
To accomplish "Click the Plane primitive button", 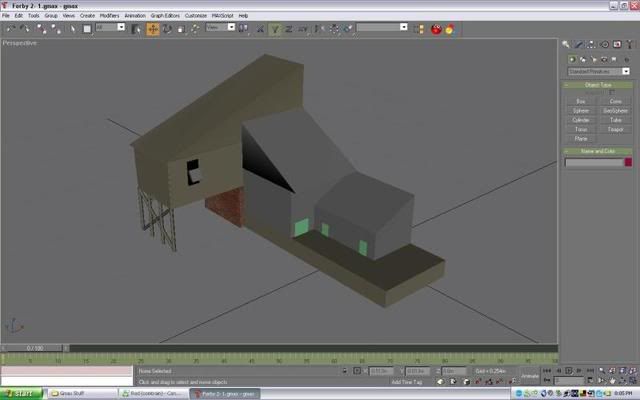I will 581,139.
